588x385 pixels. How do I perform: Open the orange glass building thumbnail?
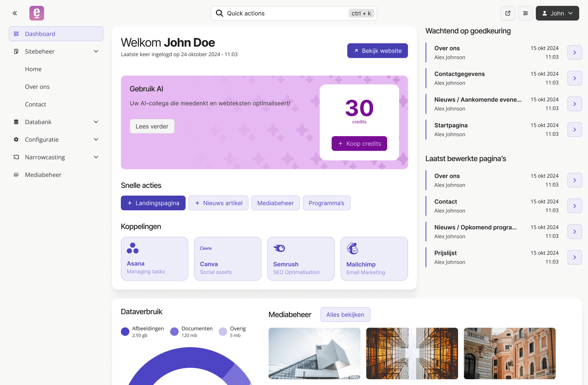[x=412, y=353]
